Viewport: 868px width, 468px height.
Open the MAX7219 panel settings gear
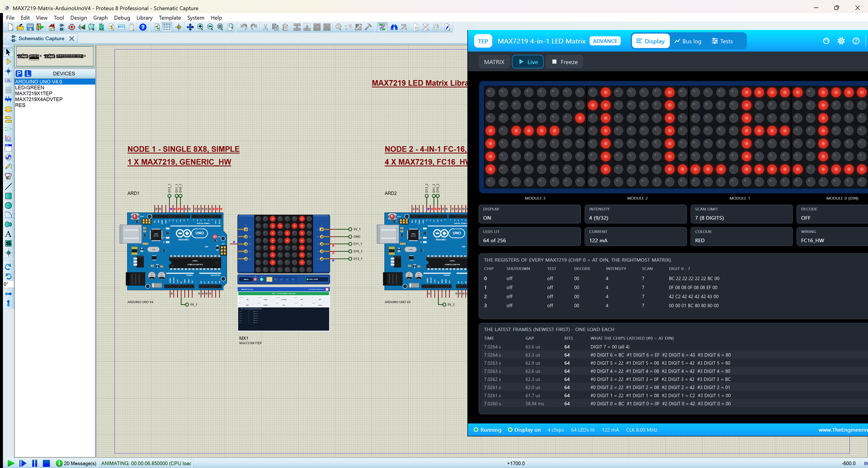841,41
